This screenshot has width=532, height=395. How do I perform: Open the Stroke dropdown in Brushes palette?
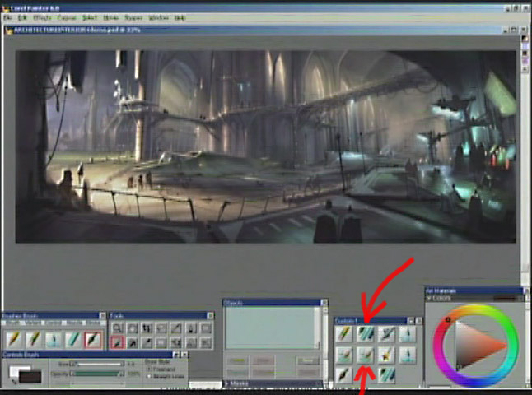pos(95,323)
